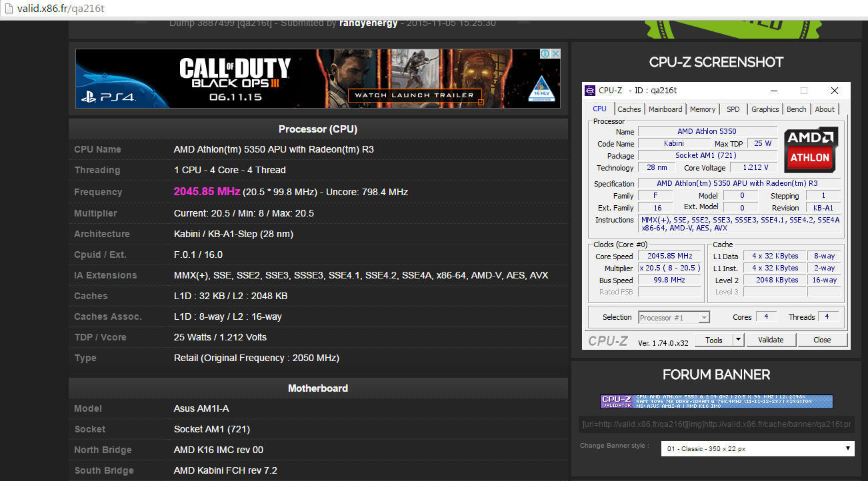Screen dimensions: 868x481
Task: Click the Tools button in CPU-Z
Action: coord(714,340)
